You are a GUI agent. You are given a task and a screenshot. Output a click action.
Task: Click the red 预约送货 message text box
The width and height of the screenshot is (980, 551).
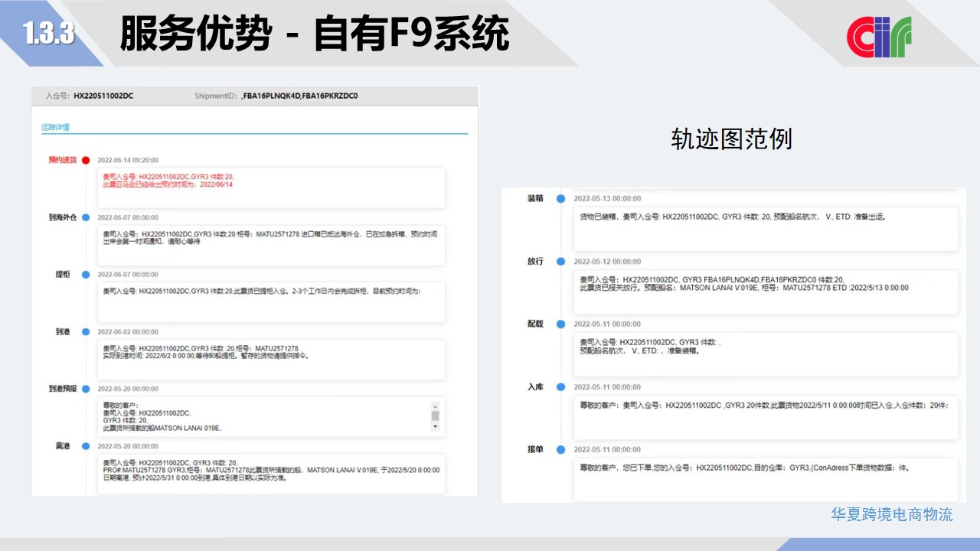point(272,187)
